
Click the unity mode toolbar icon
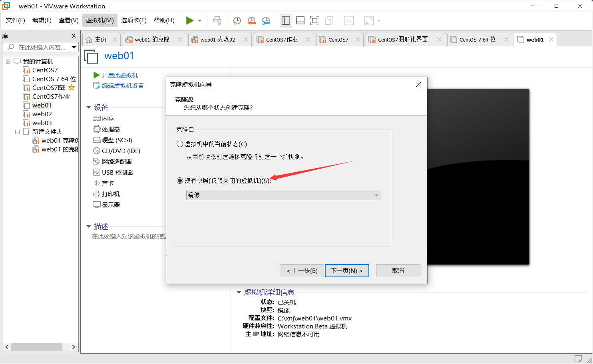[x=329, y=20]
